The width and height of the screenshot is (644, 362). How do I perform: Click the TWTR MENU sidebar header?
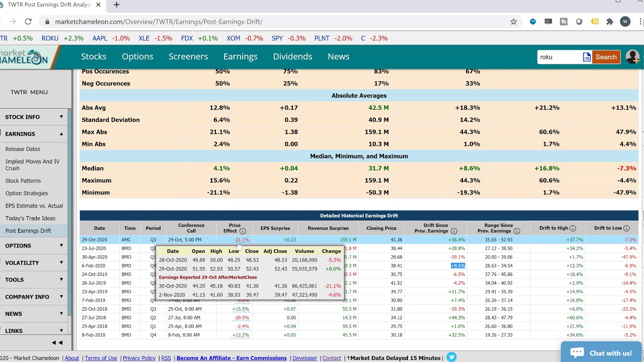pyautogui.click(x=29, y=92)
